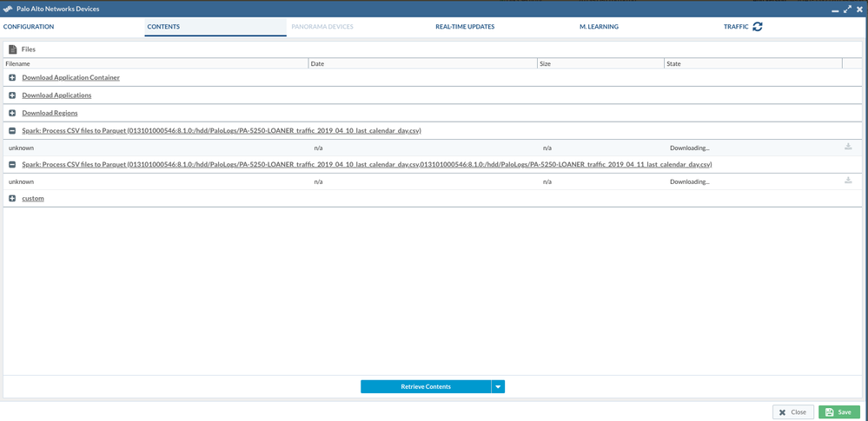Expand the Download Regions group
The image size is (868, 421).
tap(12, 113)
